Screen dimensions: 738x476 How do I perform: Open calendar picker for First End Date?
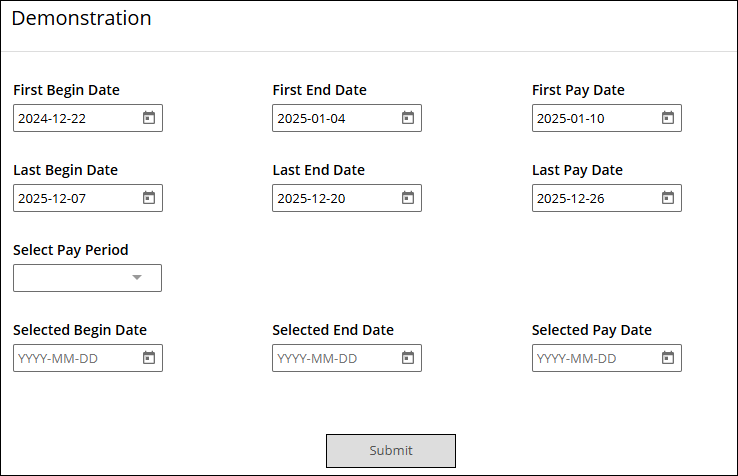click(408, 118)
